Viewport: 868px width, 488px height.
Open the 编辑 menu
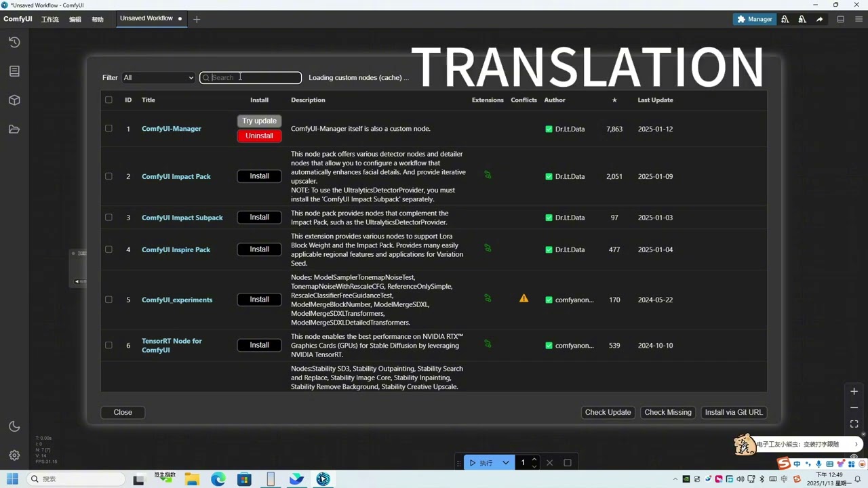[x=75, y=20]
